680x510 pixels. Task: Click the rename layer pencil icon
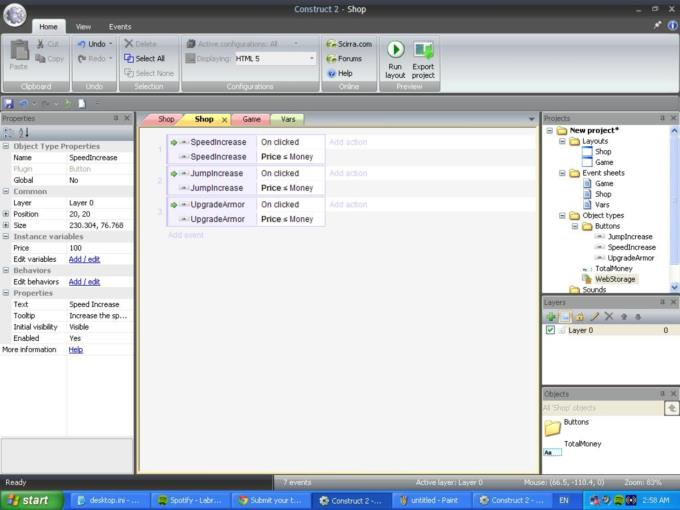595,317
